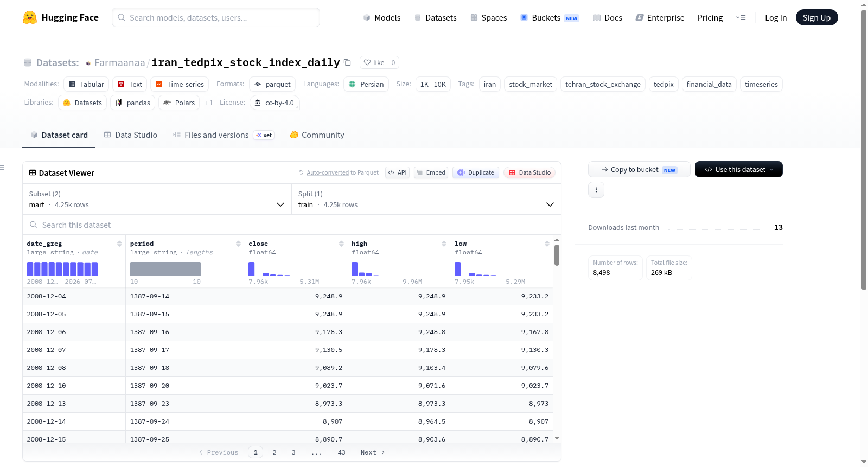The height and width of the screenshot is (467, 868).
Task: Focus the search models, datasets, users field
Action: point(216,17)
